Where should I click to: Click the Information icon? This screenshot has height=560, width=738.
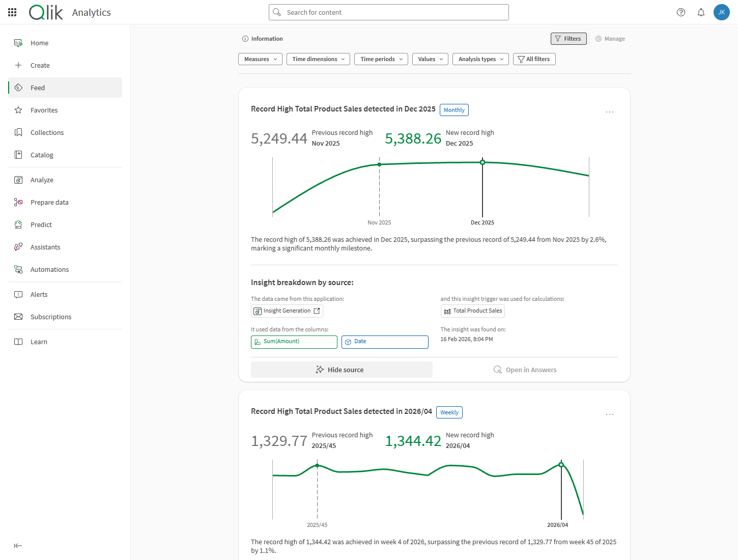click(x=245, y=39)
